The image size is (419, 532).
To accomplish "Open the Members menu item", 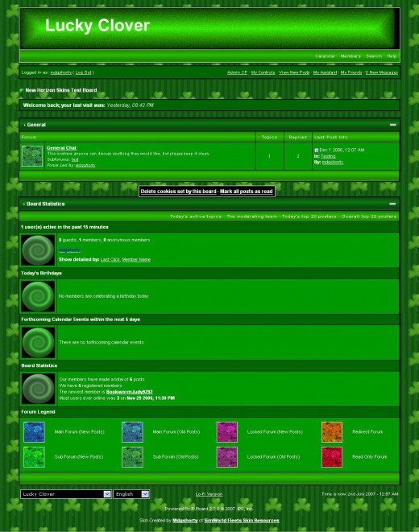I will click(x=351, y=56).
